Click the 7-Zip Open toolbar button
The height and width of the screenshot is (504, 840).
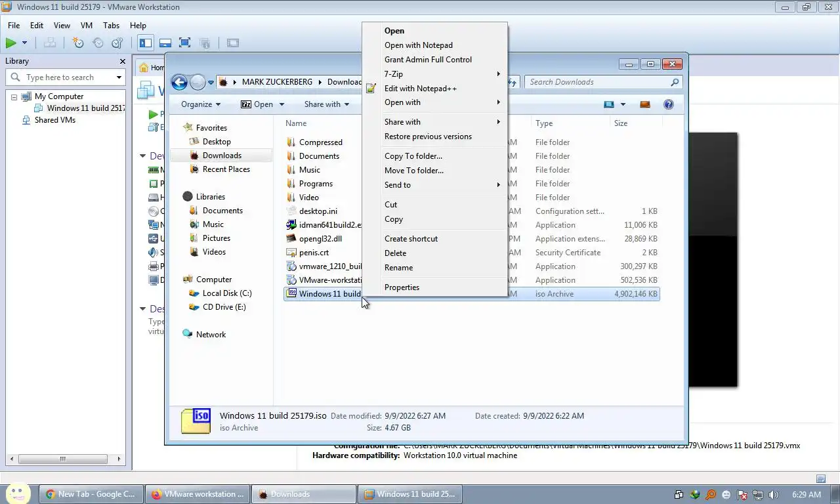[257, 104]
